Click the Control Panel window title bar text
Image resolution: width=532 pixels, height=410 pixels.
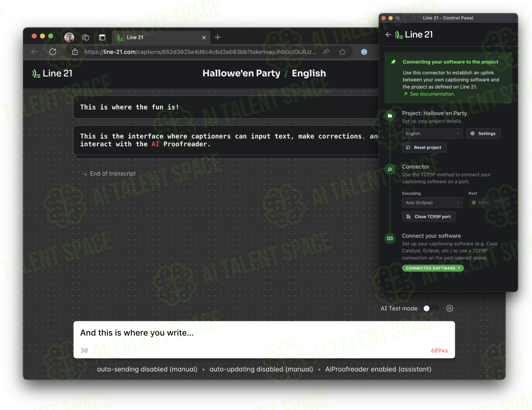[448, 18]
